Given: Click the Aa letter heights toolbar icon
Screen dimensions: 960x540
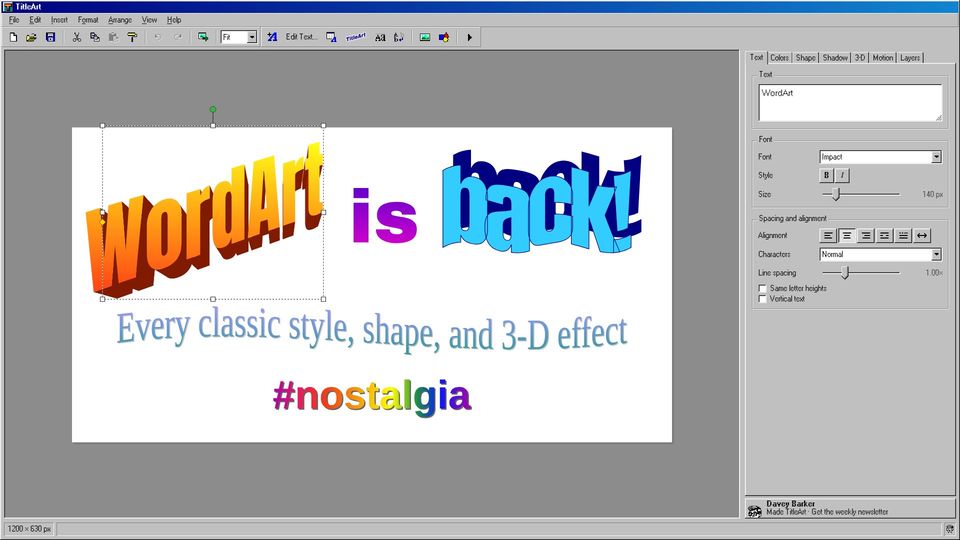Looking at the screenshot, I should click(x=380, y=37).
